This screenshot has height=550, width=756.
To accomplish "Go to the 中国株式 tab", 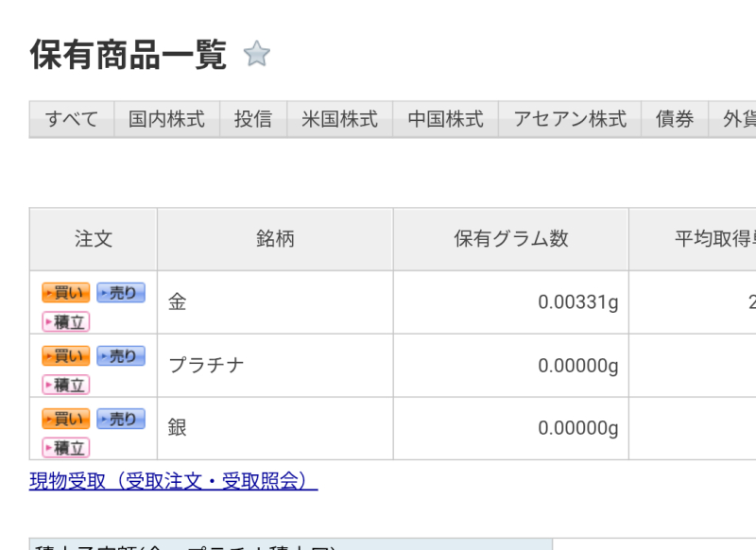I will coord(445,119).
